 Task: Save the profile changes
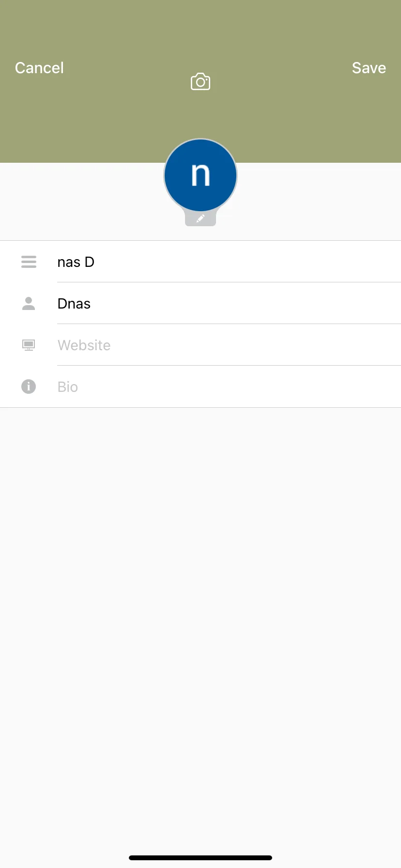pyautogui.click(x=369, y=68)
